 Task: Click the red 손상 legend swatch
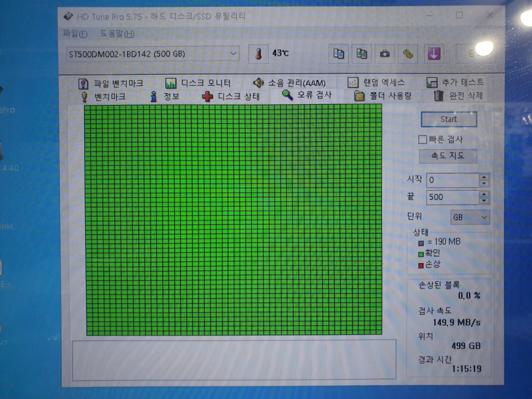coord(421,265)
